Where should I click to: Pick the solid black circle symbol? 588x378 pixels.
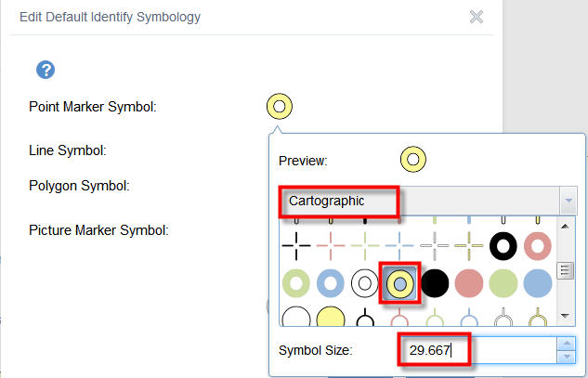(436, 281)
